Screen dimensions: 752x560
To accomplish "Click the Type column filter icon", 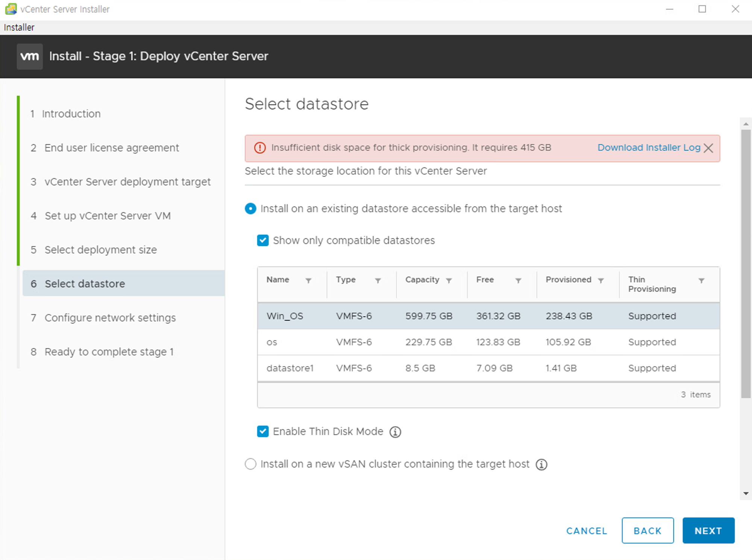I will [378, 280].
